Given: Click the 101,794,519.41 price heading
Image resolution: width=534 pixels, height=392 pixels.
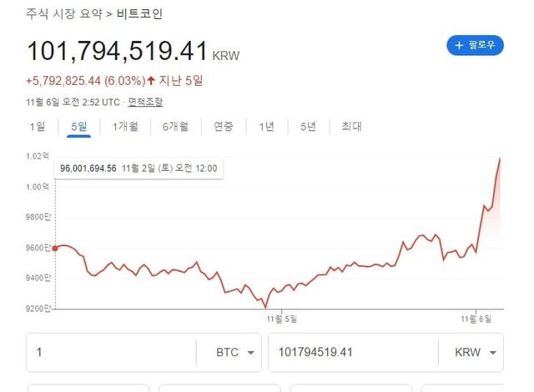Looking at the screenshot, I should tap(117, 50).
